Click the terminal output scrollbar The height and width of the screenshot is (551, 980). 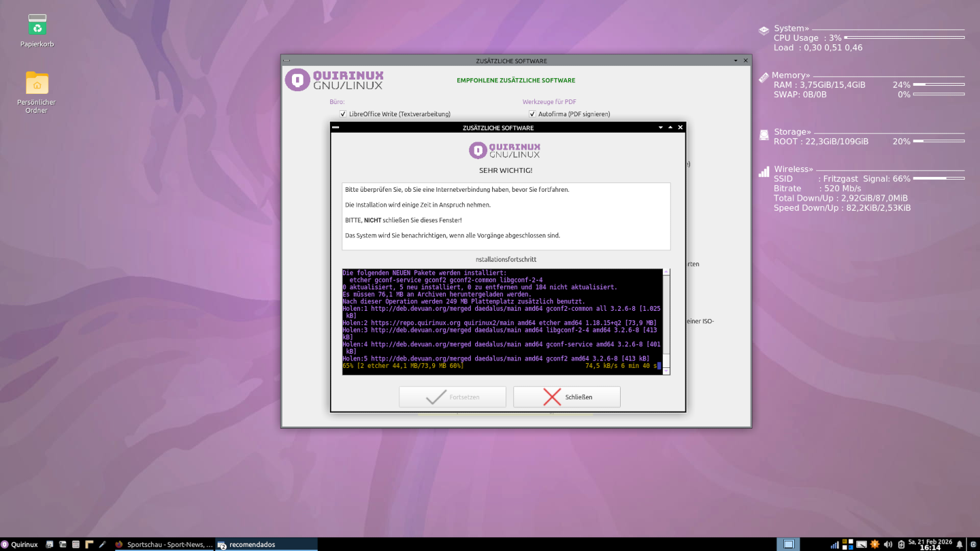[x=666, y=320]
